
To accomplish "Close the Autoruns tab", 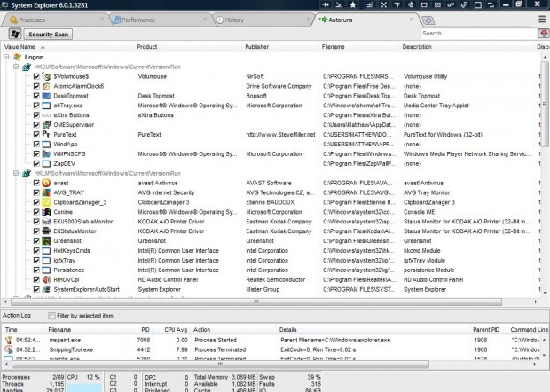I will 412,20.
